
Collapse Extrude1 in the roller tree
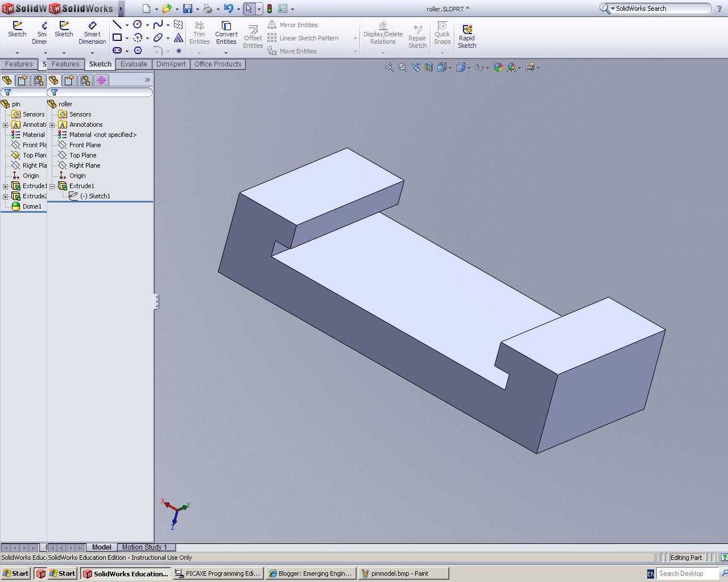click(x=52, y=186)
